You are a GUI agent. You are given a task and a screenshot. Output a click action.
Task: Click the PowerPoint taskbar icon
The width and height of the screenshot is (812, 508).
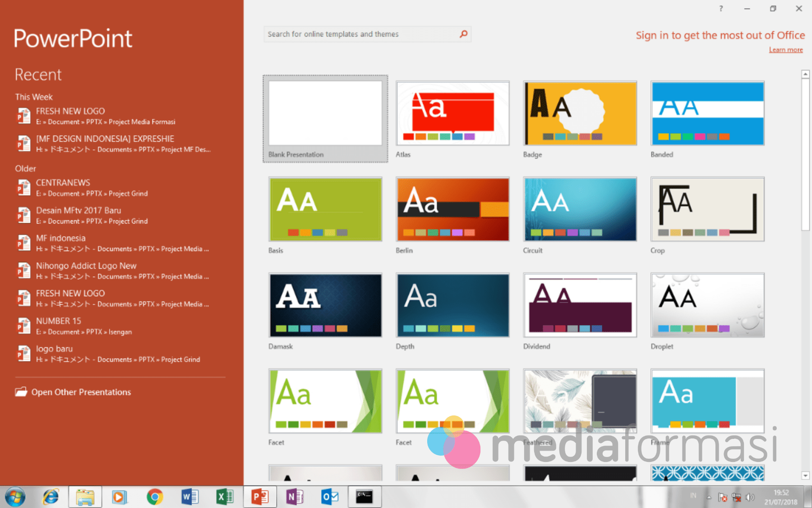(260, 497)
